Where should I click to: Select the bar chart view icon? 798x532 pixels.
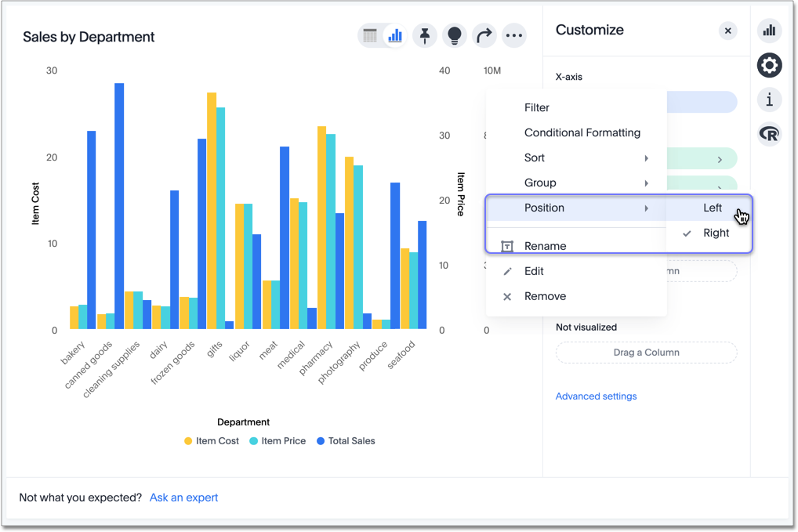point(395,35)
